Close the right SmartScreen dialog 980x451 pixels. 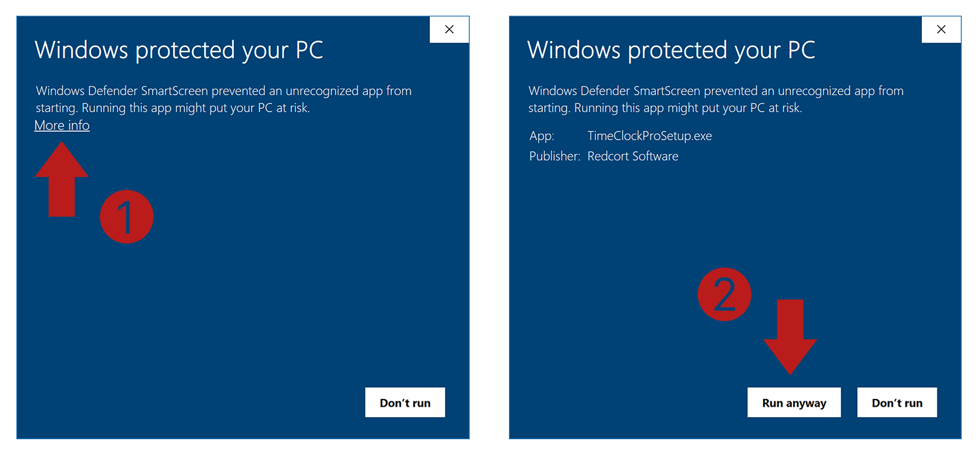(x=941, y=29)
